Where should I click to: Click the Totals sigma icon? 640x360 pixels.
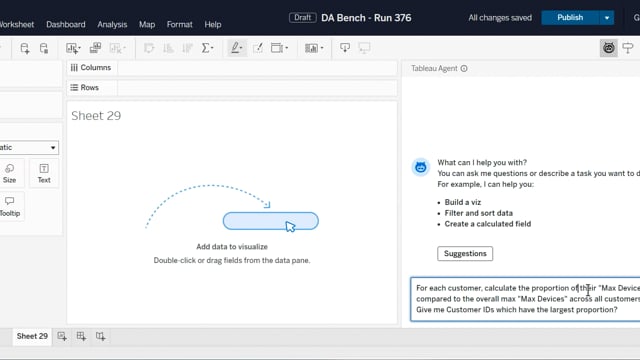pos(205,48)
